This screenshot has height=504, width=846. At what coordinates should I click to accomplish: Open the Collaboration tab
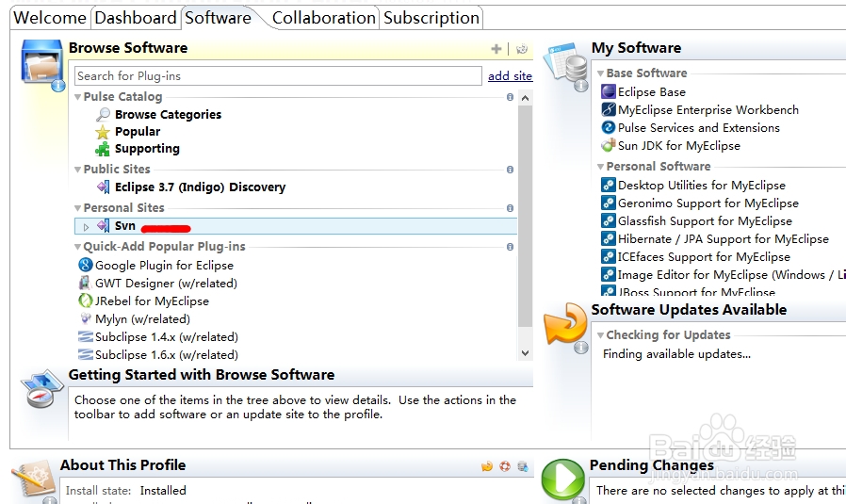(324, 18)
